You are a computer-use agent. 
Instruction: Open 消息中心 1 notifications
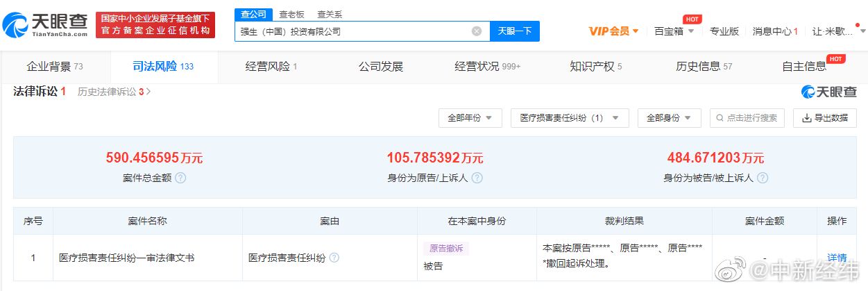[776, 31]
